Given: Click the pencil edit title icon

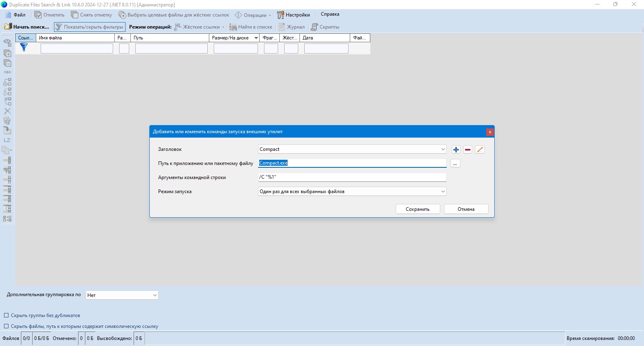Looking at the screenshot, I should coord(479,150).
